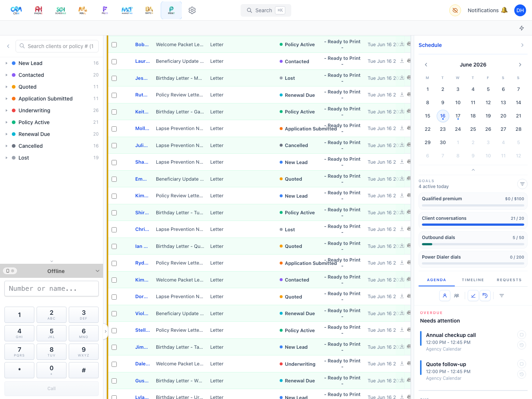The height and width of the screenshot is (399, 532).
Task: Focus the dialer Number or name field
Action: pyautogui.click(x=51, y=289)
